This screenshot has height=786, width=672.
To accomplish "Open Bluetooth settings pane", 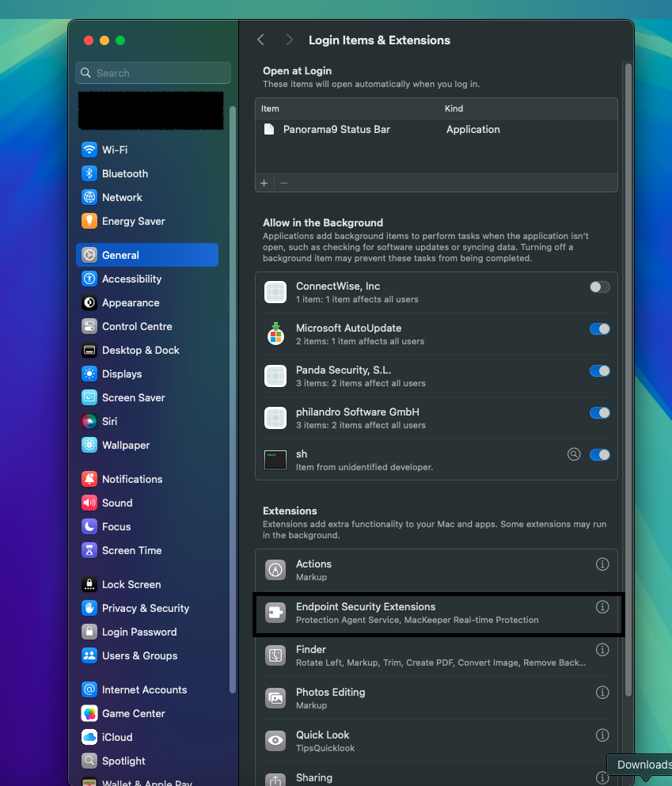I will click(x=147, y=173).
